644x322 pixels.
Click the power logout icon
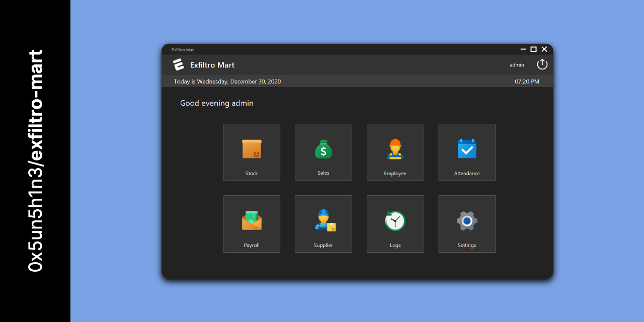pyautogui.click(x=542, y=64)
